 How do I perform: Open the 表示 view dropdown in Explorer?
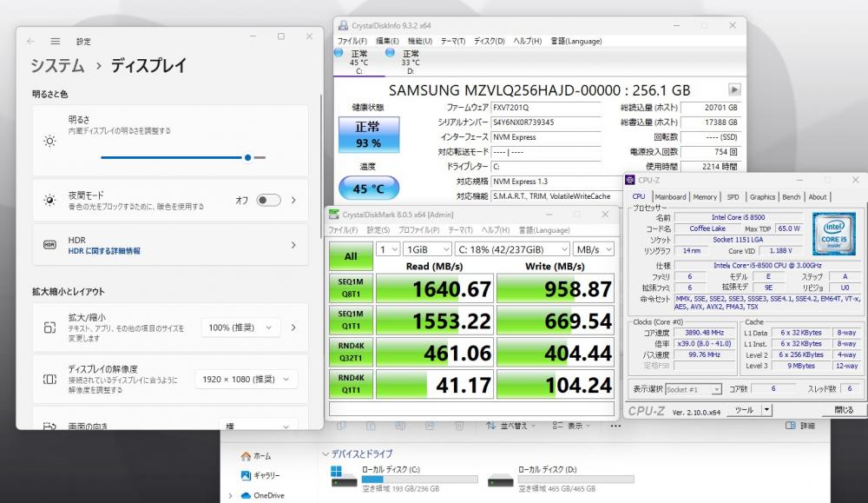click(571, 426)
